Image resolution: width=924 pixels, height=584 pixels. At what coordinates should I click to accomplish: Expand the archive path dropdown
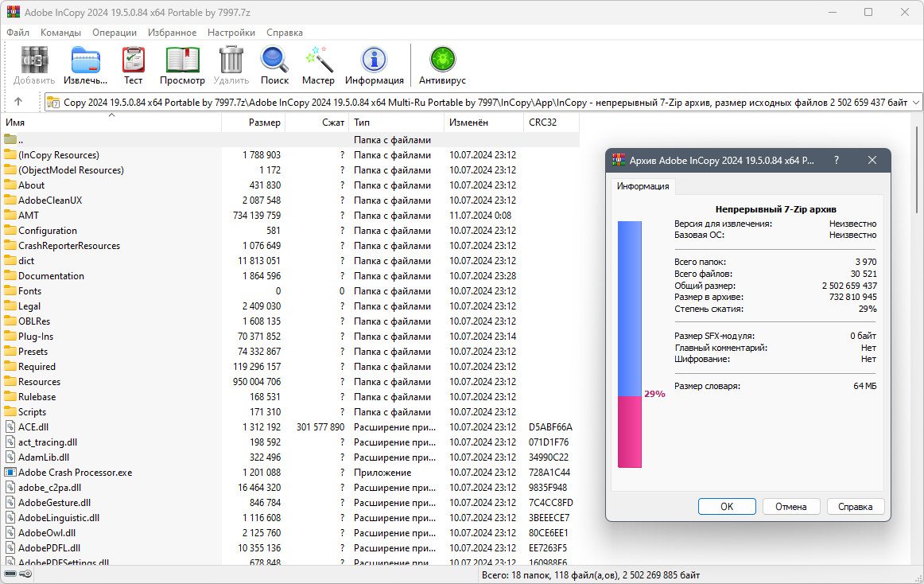[x=915, y=102]
